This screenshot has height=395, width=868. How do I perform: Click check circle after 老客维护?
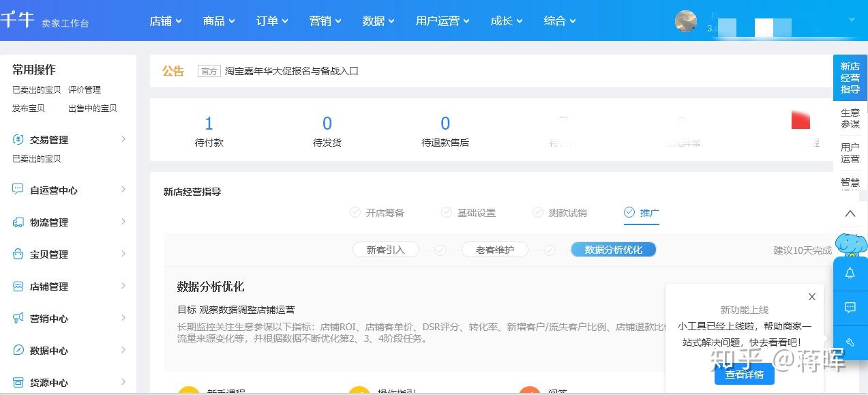tap(550, 250)
